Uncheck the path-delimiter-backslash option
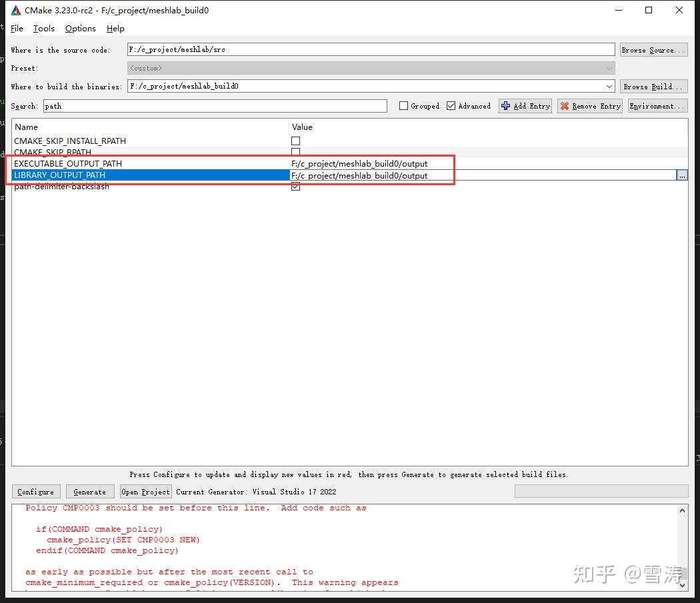 pyautogui.click(x=295, y=187)
